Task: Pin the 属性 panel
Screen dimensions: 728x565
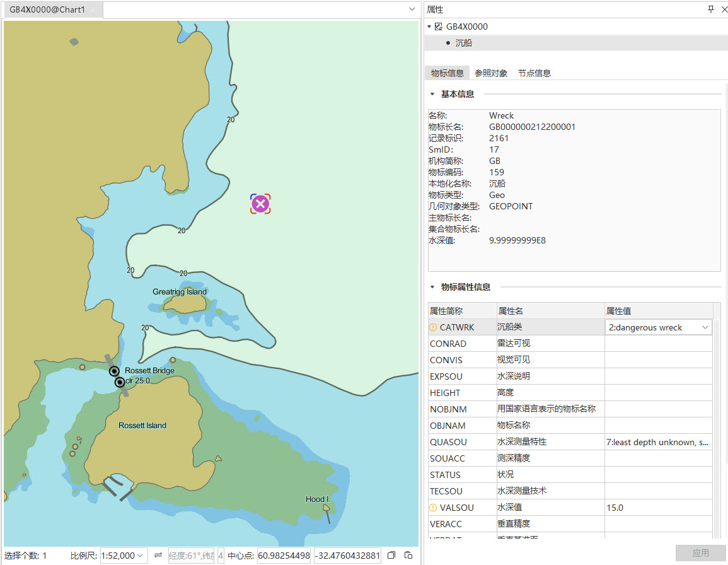Action: click(711, 9)
